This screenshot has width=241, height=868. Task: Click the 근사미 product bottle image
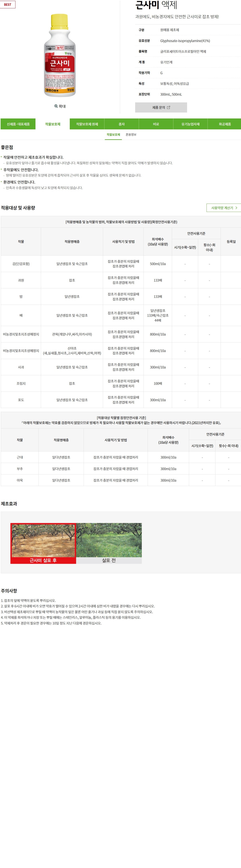tap(60, 55)
